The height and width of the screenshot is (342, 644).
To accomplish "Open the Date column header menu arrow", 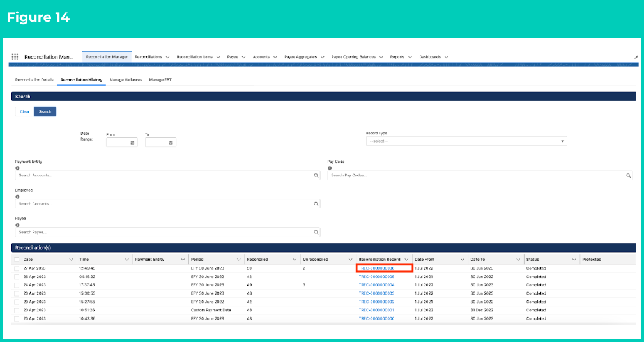I will point(71,260).
